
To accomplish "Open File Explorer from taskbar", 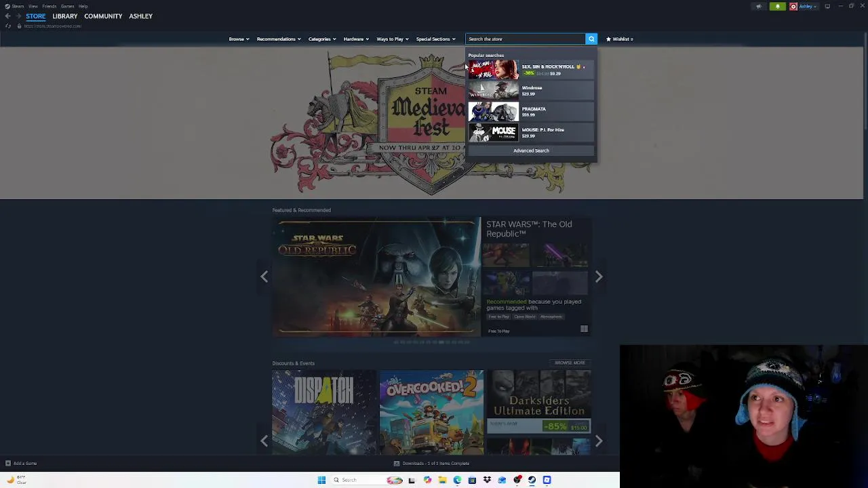I will [x=442, y=480].
